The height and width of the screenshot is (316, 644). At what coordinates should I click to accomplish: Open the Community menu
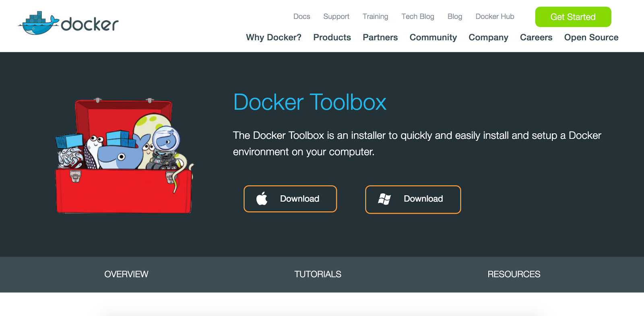[433, 37]
